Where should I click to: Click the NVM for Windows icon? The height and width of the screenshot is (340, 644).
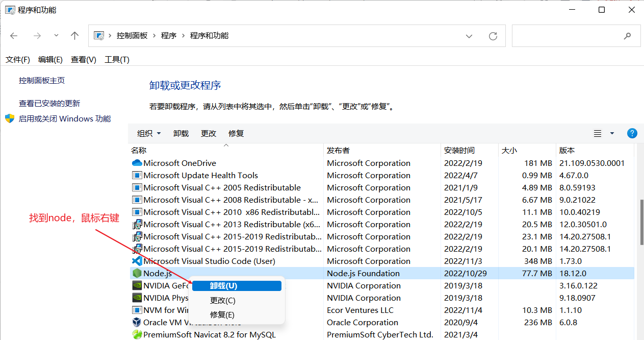137,310
